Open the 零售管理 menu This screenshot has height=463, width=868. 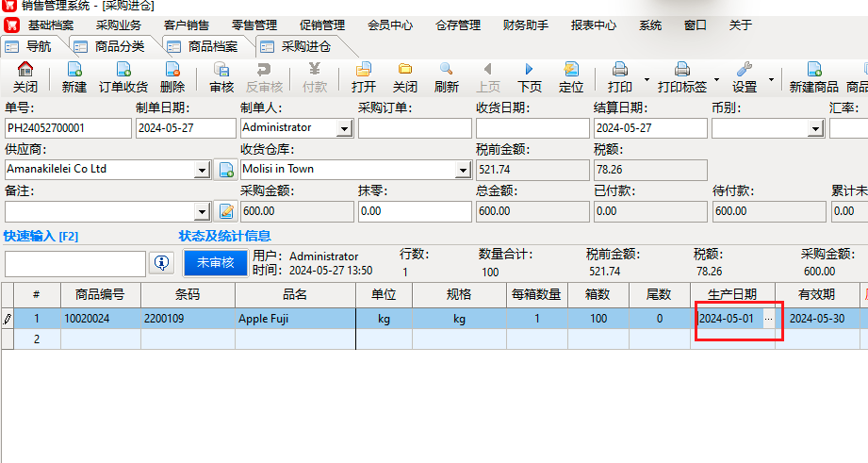tap(254, 25)
